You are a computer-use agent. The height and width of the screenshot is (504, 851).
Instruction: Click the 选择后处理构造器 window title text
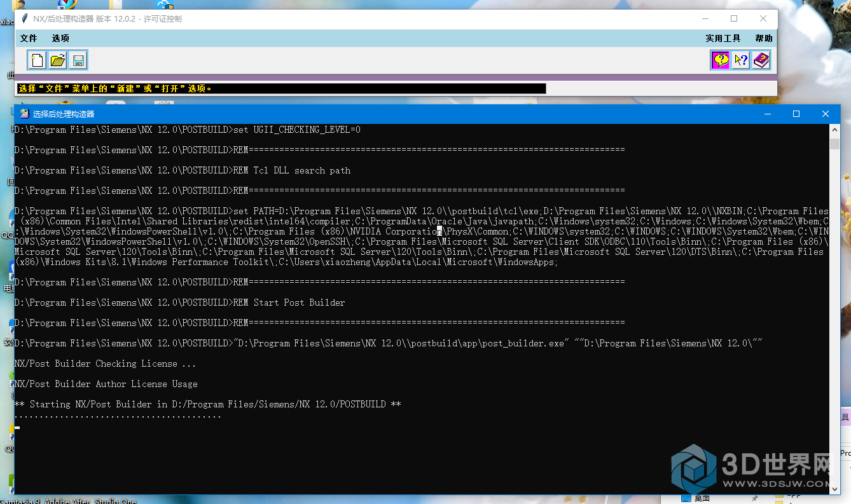click(x=64, y=114)
